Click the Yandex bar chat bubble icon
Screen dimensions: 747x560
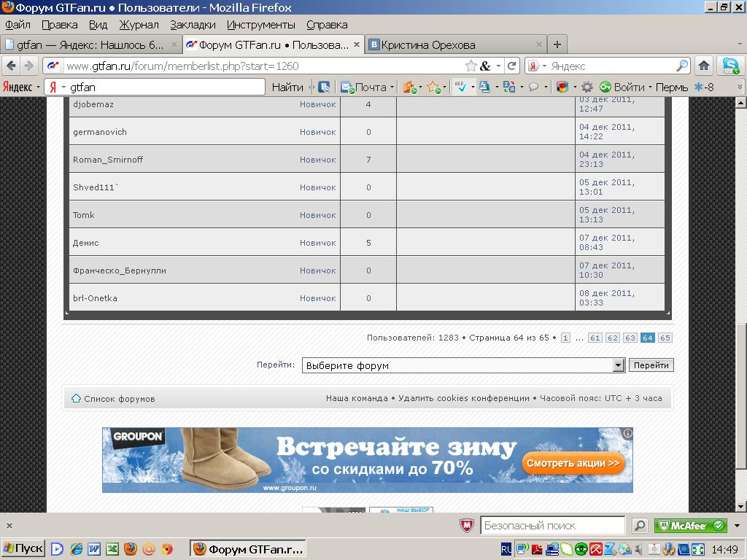click(x=533, y=87)
